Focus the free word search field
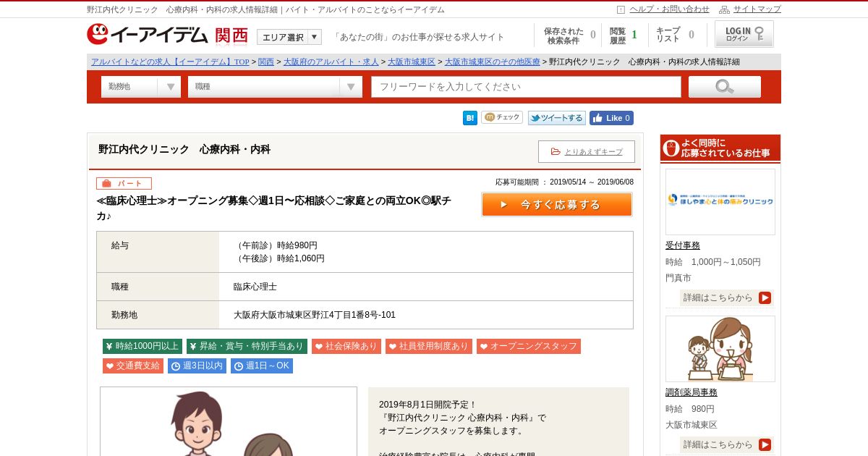Screen dimensions: 868x456 point(527,87)
